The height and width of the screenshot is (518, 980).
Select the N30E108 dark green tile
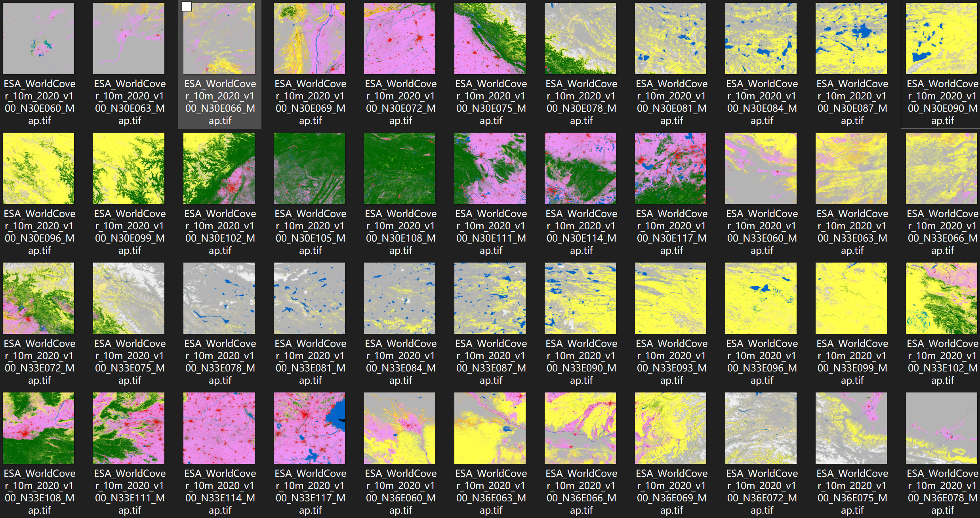pos(400,168)
